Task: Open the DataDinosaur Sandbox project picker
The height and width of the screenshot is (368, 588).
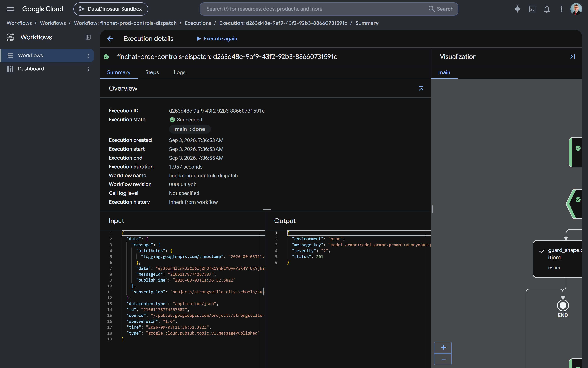Action: [x=111, y=9]
